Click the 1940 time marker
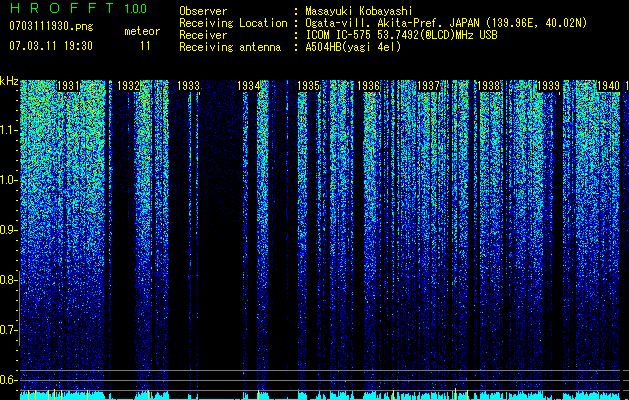This screenshot has height=400, width=629. click(x=608, y=86)
